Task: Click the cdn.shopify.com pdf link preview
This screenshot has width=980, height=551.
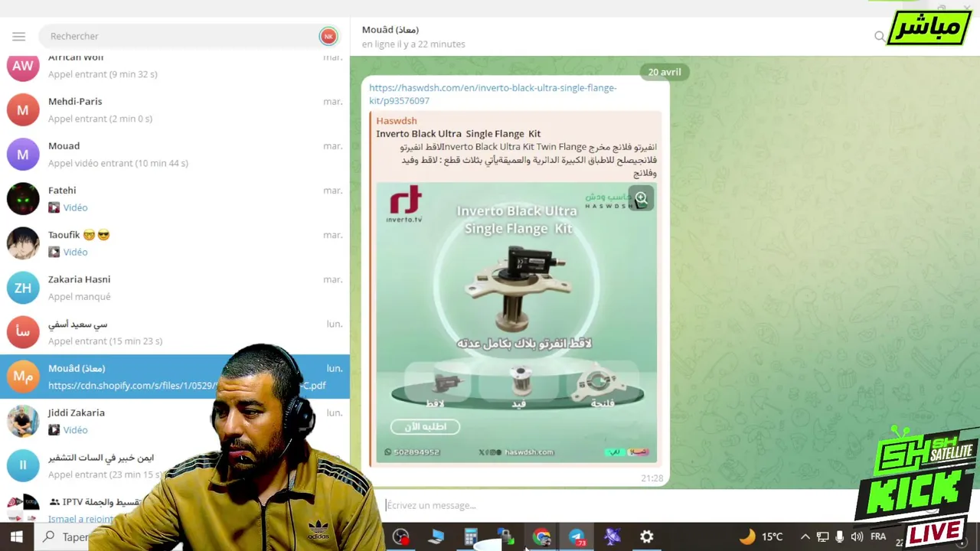Action: (187, 386)
